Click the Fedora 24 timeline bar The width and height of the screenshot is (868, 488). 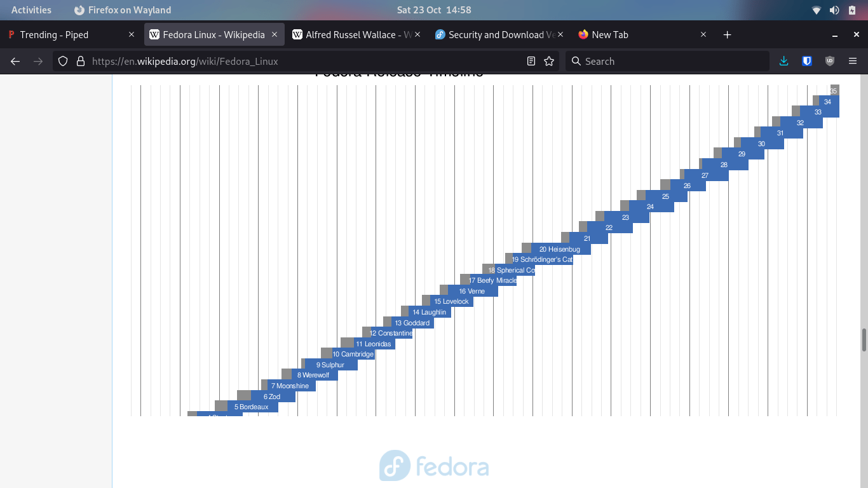651,207
